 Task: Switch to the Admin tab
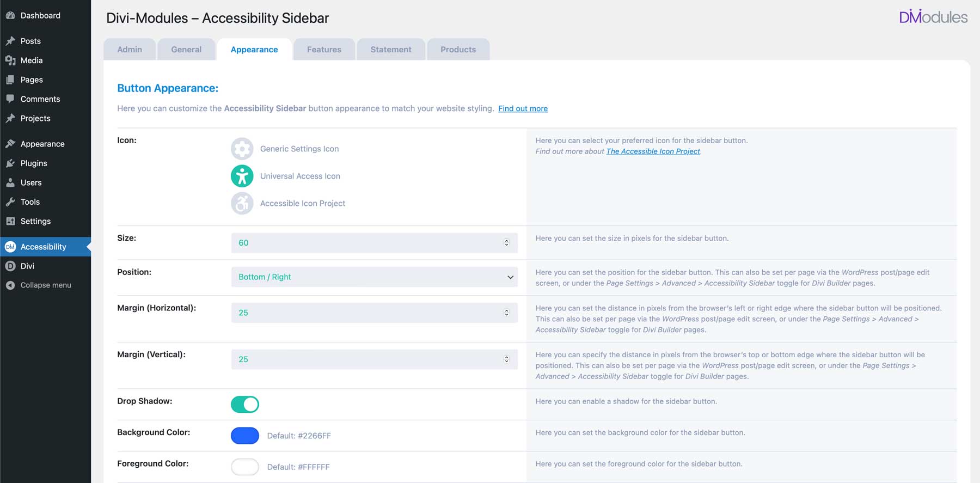(x=130, y=50)
